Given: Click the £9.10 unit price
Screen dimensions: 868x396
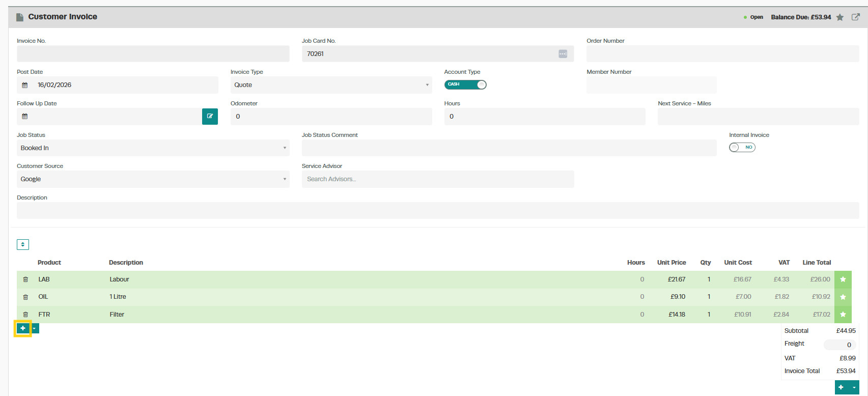Looking at the screenshot, I should [678, 297].
